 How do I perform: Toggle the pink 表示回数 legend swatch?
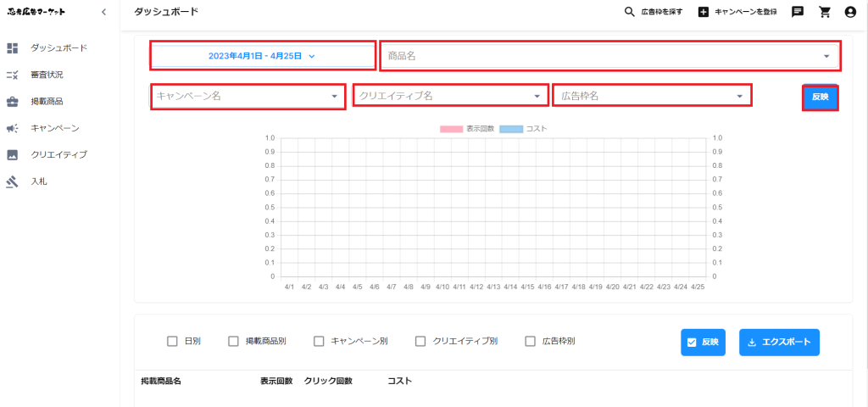[x=452, y=129]
